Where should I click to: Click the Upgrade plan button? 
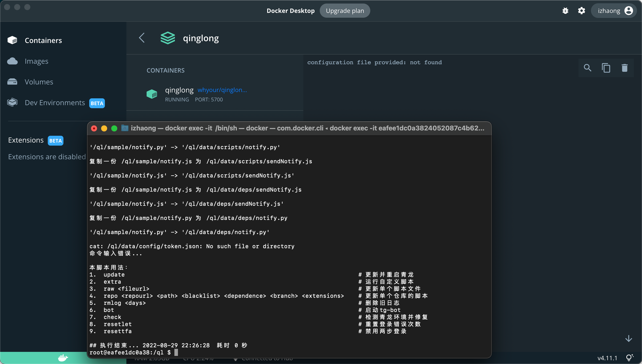point(345,11)
